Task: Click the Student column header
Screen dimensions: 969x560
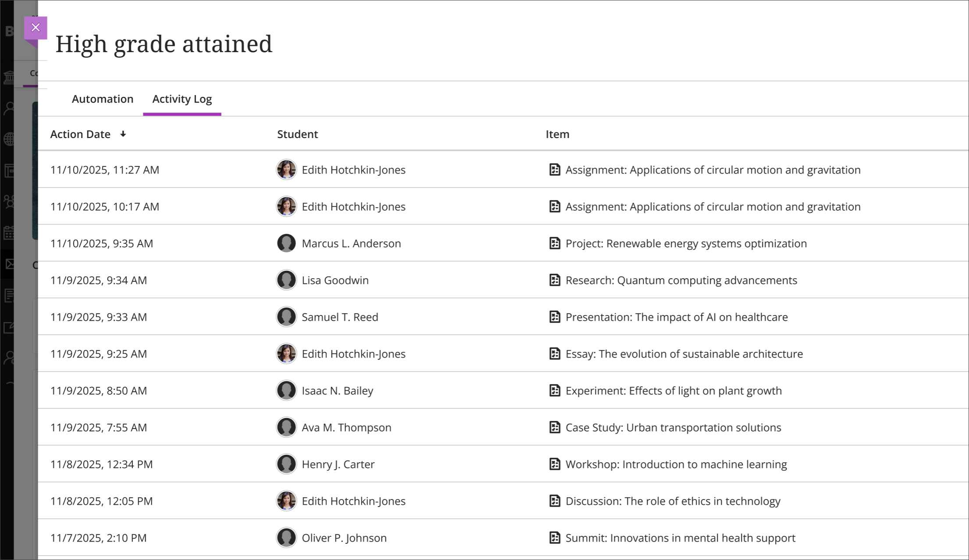Action: coord(297,134)
